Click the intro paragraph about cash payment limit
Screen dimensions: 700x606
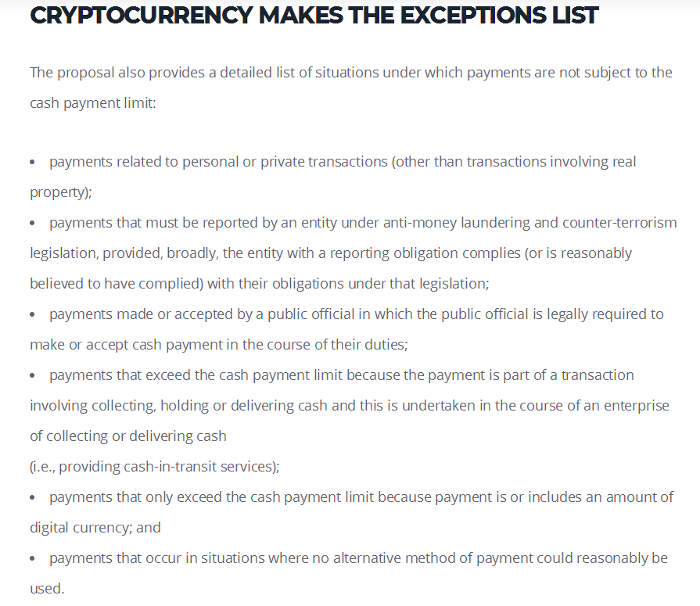click(x=351, y=88)
